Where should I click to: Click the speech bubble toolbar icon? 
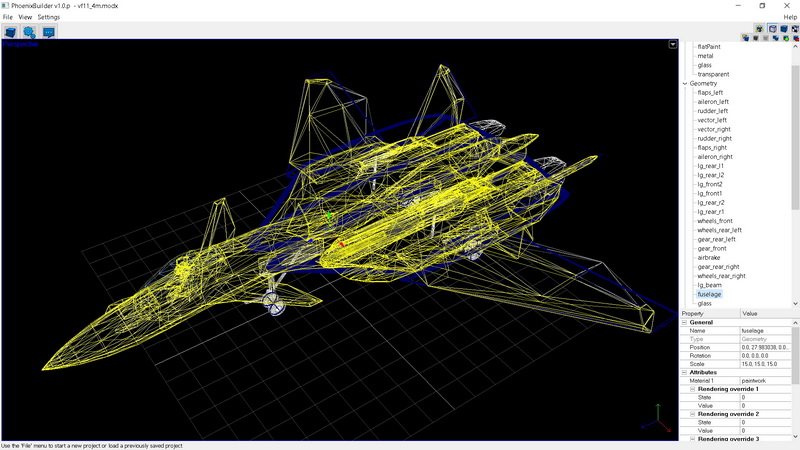[x=49, y=32]
